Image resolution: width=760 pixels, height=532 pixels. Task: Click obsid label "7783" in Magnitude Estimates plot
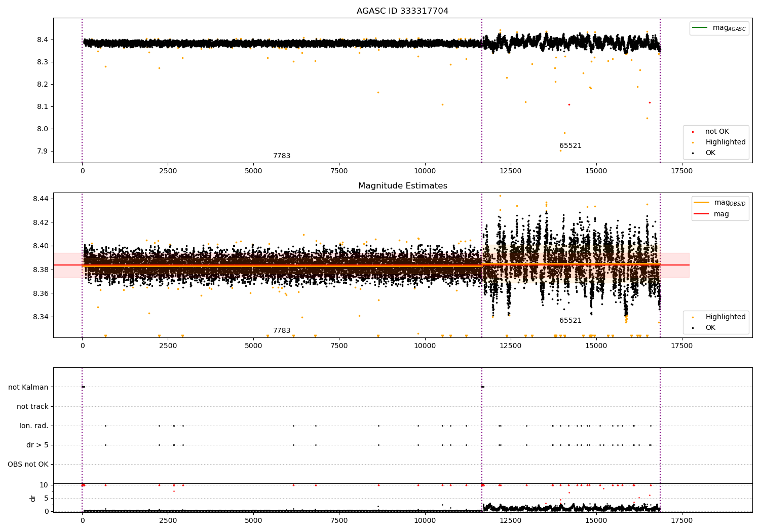point(282,331)
